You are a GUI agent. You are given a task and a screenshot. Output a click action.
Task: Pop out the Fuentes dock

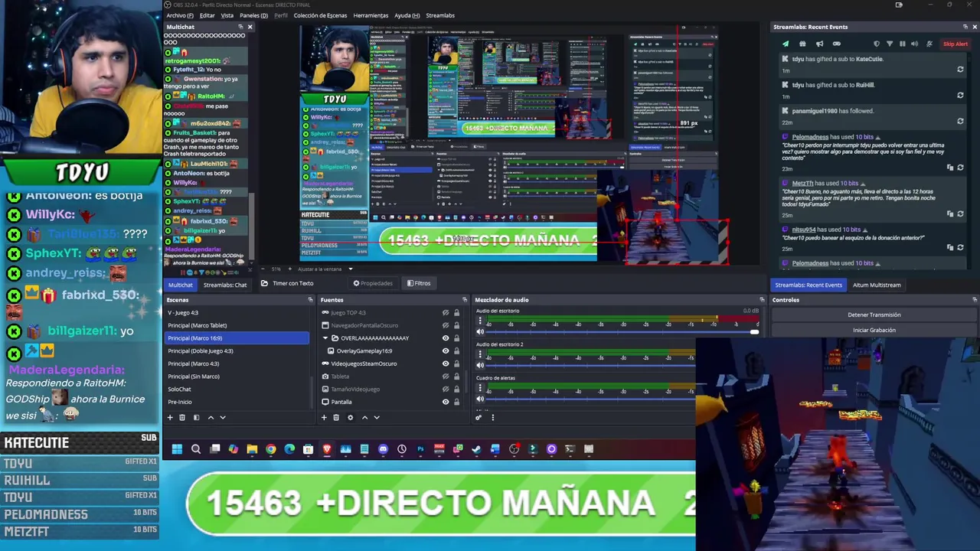pos(464,300)
